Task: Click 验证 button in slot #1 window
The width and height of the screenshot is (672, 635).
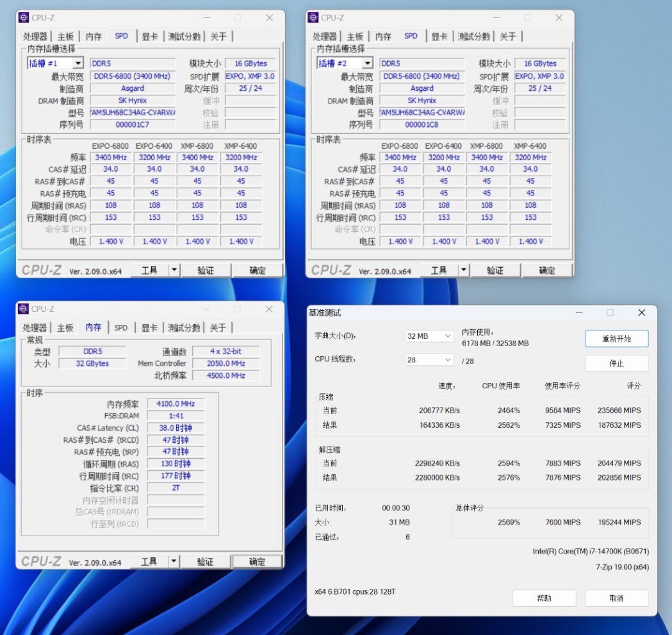Action: click(x=206, y=270)
